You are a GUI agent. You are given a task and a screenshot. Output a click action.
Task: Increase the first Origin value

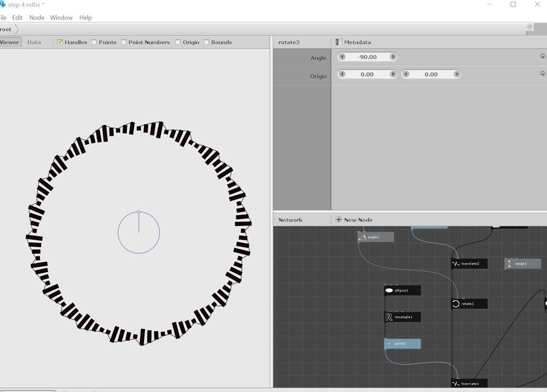point(393,74)
